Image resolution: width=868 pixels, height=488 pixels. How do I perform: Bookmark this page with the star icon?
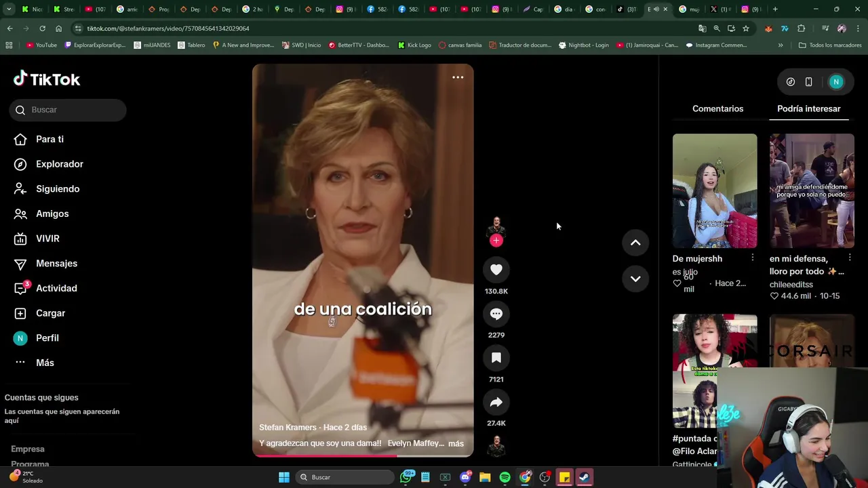[x=746, y=28]
